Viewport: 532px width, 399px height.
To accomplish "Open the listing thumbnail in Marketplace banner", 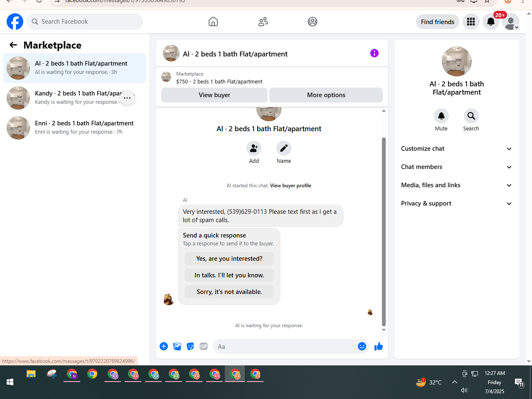I will pos(166,77).
